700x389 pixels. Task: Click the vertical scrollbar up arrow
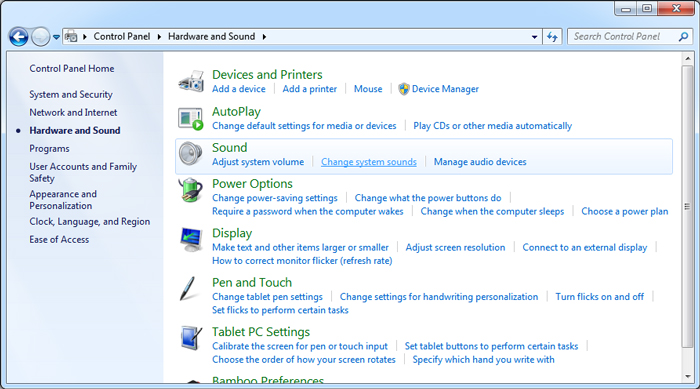pos(687,59)
